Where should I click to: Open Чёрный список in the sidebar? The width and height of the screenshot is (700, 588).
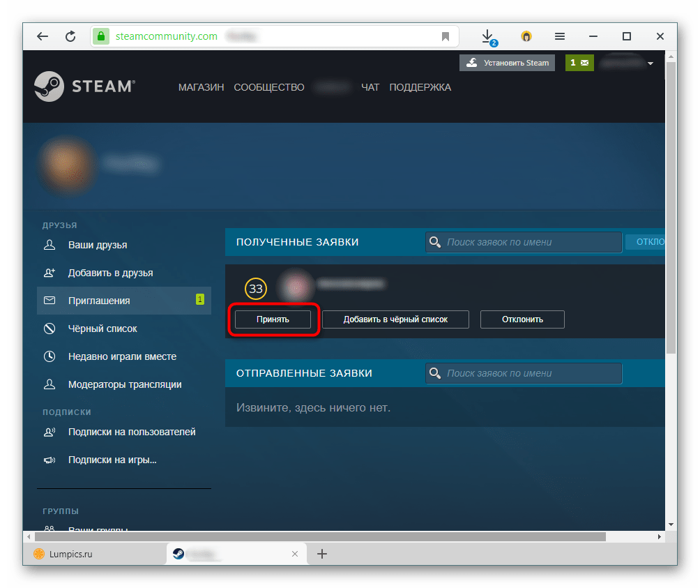[x=102, y=329]
